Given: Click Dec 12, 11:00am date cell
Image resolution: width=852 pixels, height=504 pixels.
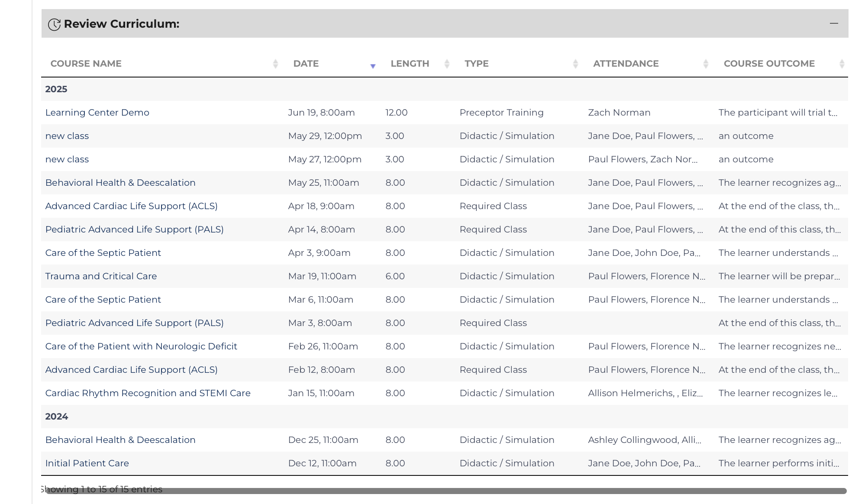Looking at the screenshot, I should point(323,463).
